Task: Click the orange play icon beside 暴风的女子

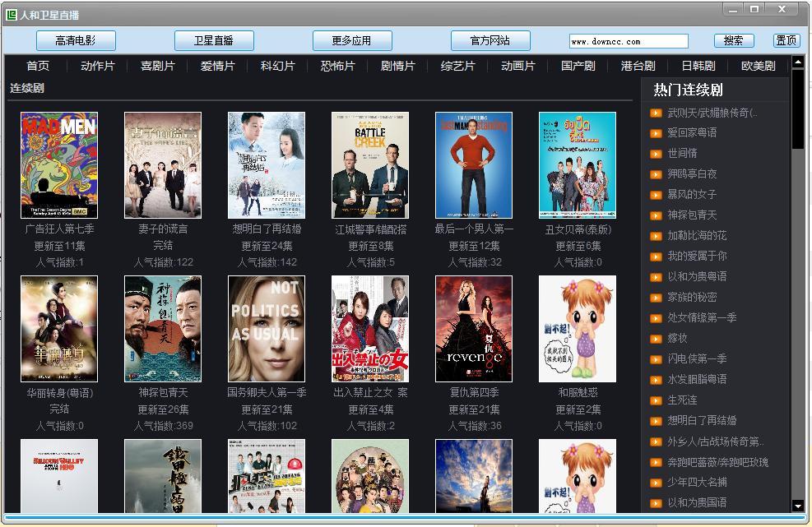Action: pyautogui.click(x=656, y=195)
